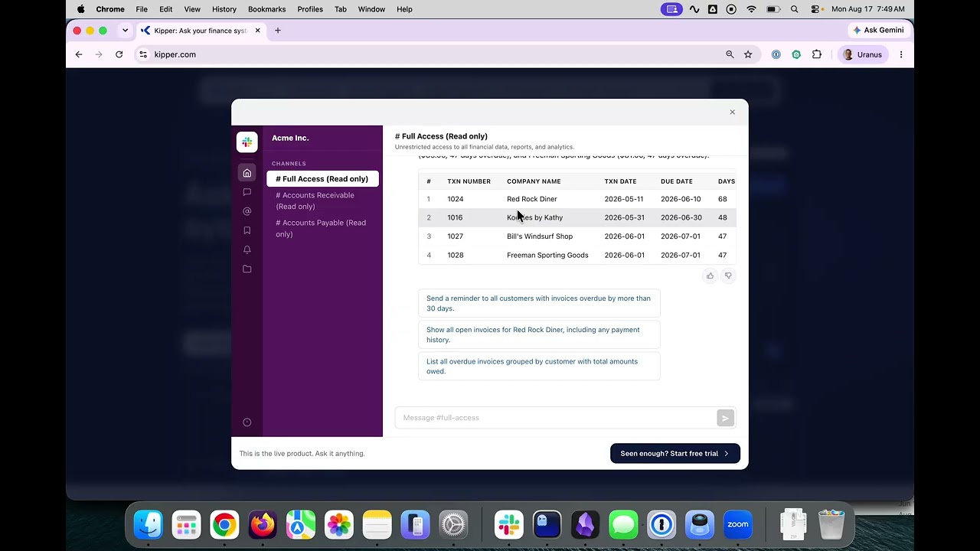The width and height of the screenshot is (980, 551).
Task: Open the Home icon in the purple sidebar
Action: click(247, 173)
